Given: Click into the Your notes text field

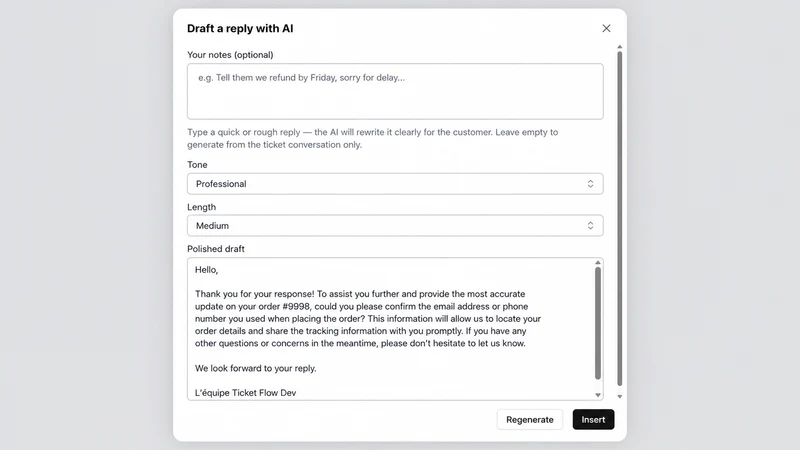Looking at the screenshot, I should [395, 92].
